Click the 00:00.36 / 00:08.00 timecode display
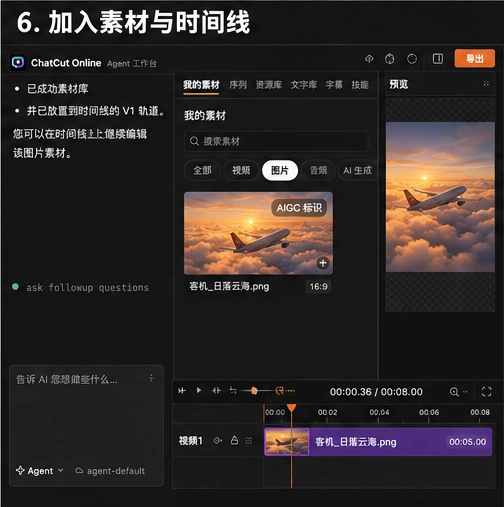 pyautogui.click(x=376, y=392)
